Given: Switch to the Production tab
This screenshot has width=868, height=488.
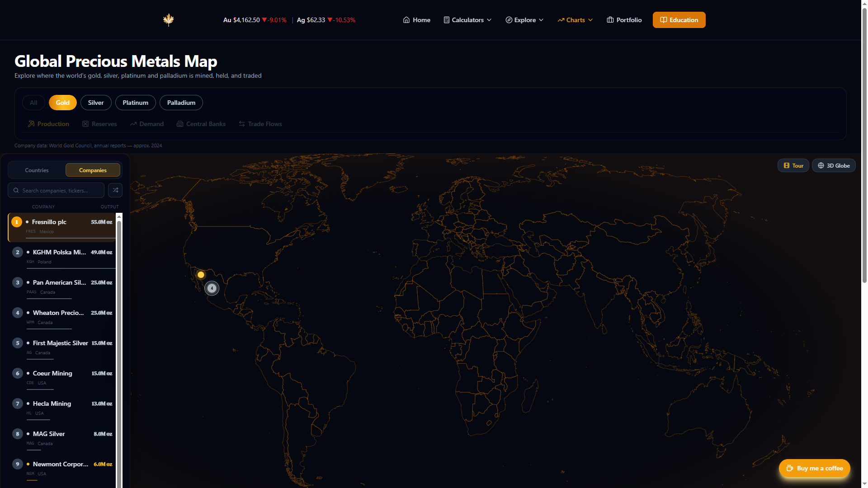Looking at the screenshot, I should click(x=48, y=124).
